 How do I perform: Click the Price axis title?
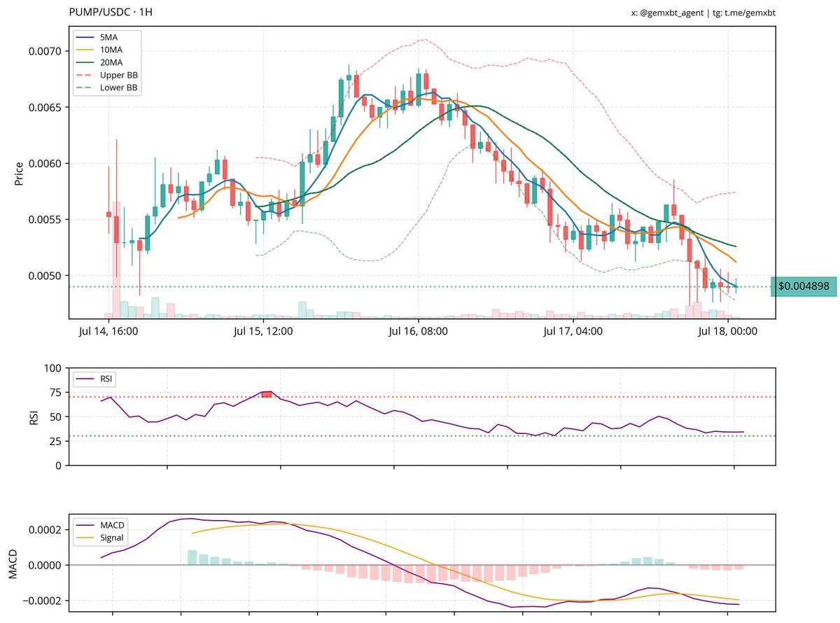pos(19,173)
